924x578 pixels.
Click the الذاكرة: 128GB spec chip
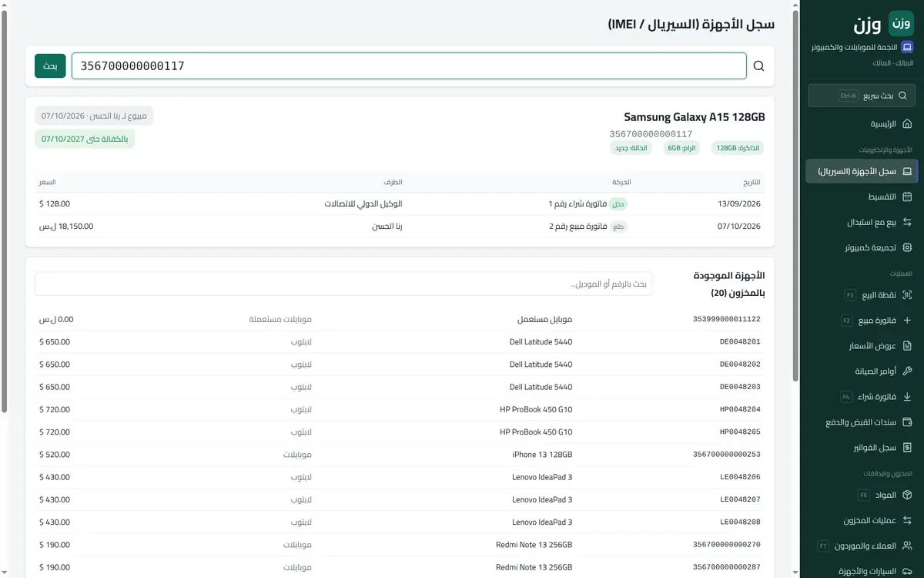(x=738, y=148)
